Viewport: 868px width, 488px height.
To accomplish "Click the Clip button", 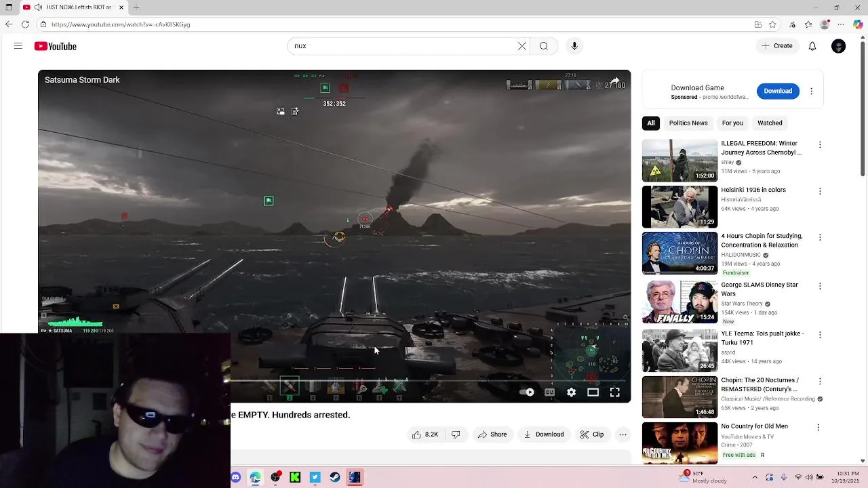I will (592, 434).
